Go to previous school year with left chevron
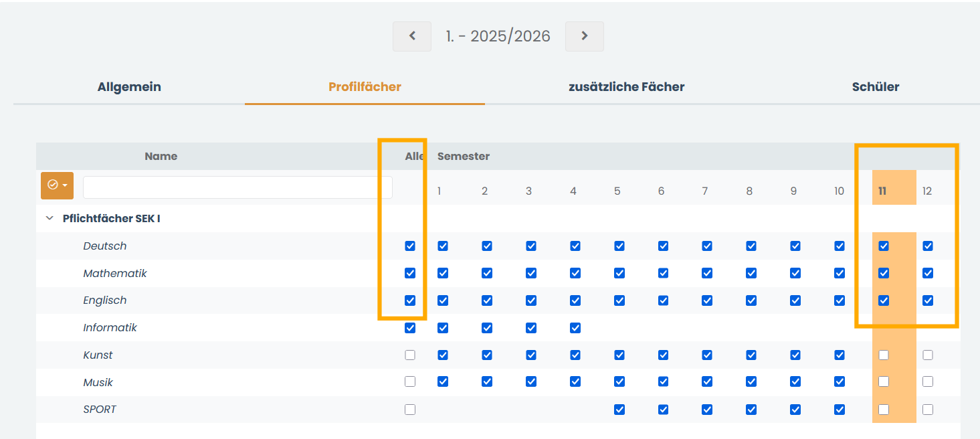Viewport: 980px width, 439px height. pyautogui.click(x=412, y=36)
